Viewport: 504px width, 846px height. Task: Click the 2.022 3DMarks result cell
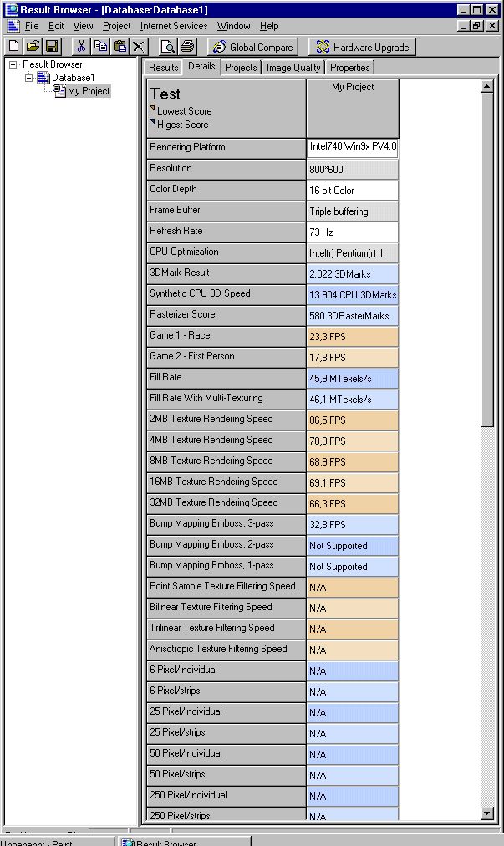coord(353,273)
